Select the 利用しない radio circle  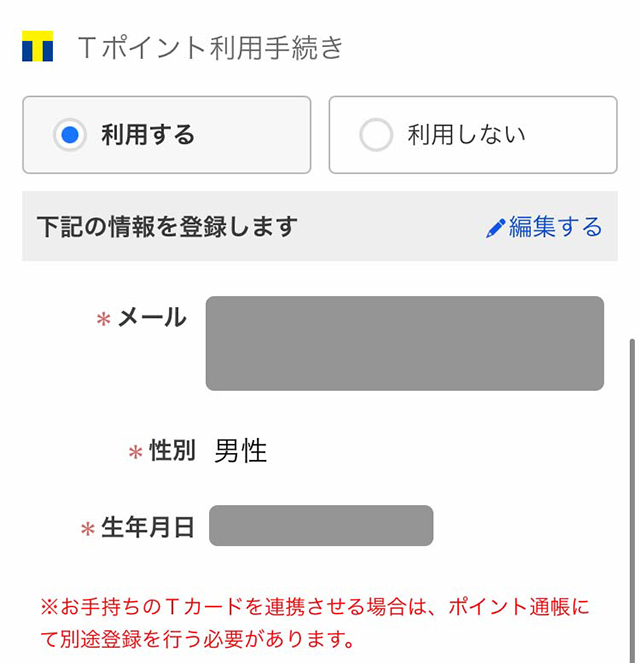click(x=376, y=135)
